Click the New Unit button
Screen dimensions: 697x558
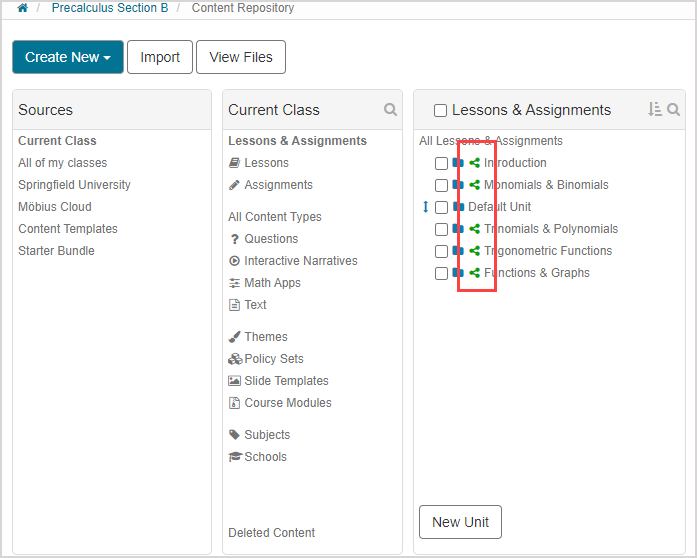click(460, 522)
